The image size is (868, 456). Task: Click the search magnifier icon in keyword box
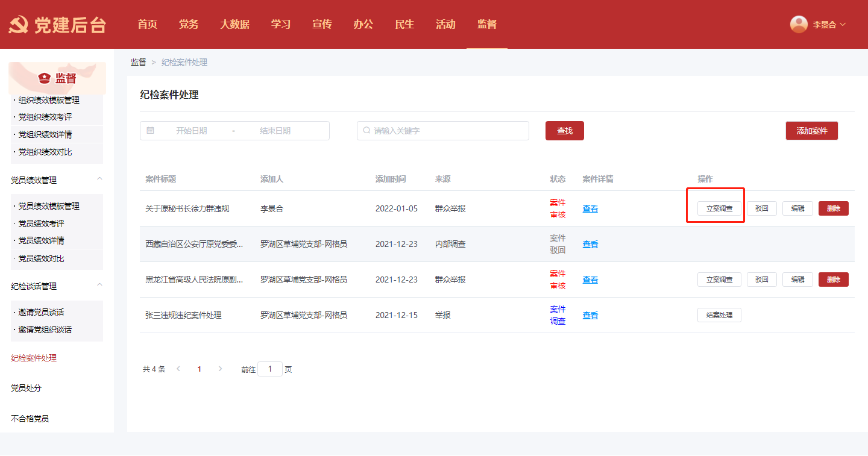pos(366,131)
